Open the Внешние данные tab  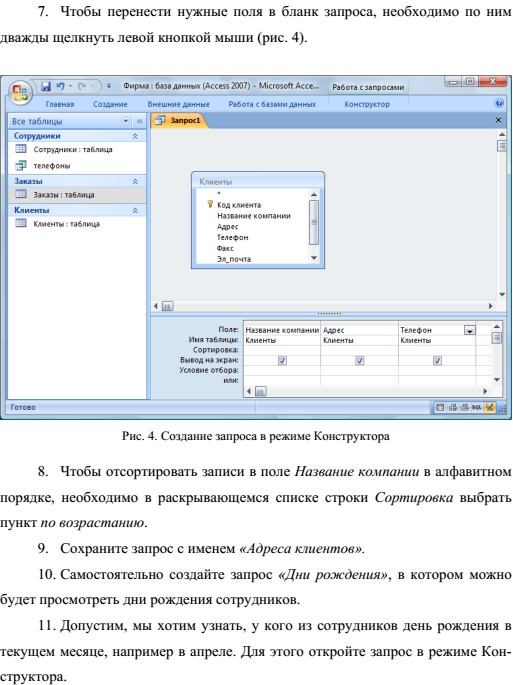178,104
